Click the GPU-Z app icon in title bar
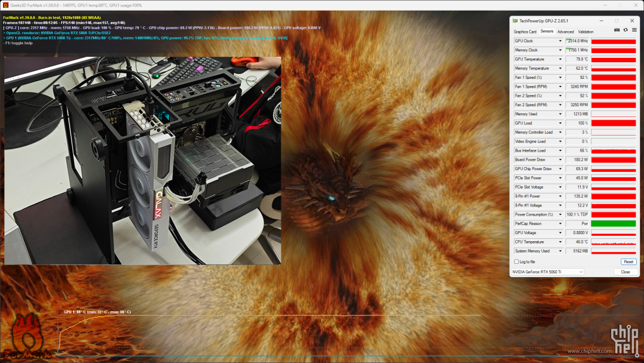The width and height of the screenshot is (644, 363). click(x=515, y=20)
